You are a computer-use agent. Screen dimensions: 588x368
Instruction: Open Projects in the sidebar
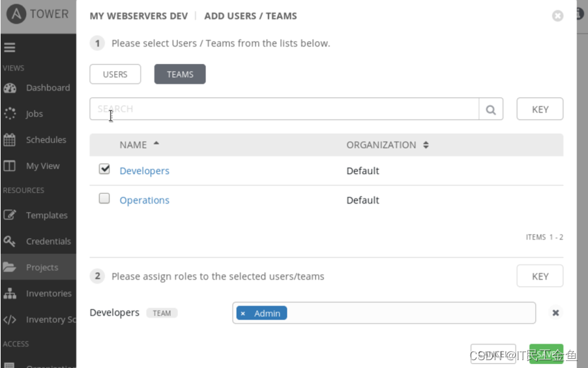pyautogui.click(x=42, y=268)
